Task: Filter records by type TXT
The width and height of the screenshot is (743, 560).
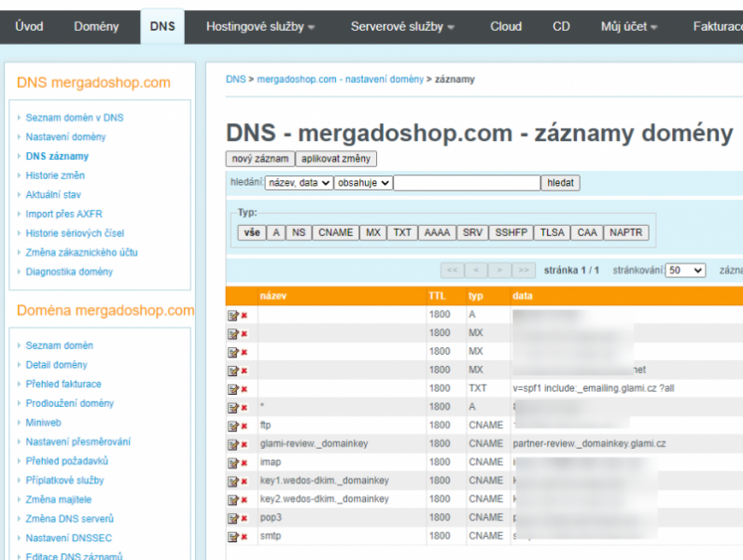Action: pyautogui.click(x=402, y=232)
